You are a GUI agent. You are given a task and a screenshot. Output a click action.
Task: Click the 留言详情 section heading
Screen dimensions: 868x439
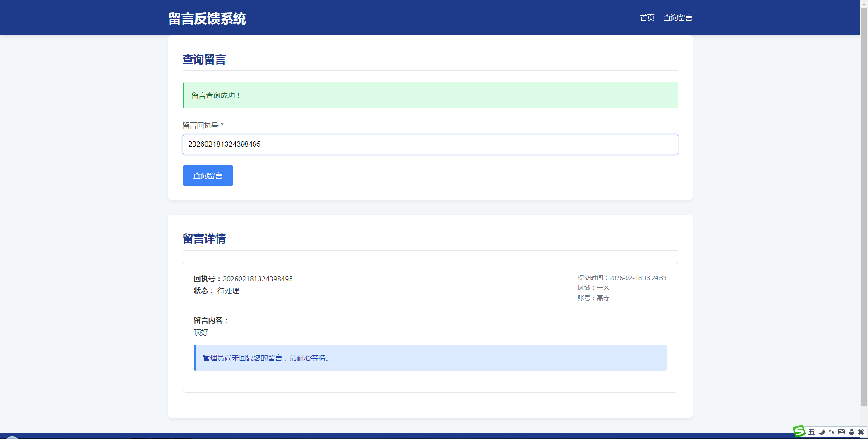(204, 238)
